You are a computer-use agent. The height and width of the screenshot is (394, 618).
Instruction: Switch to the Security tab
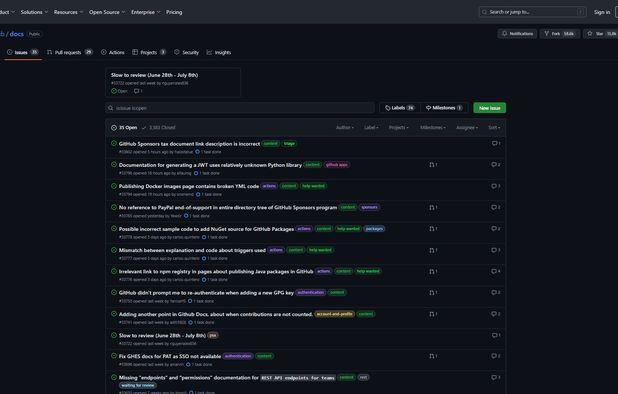tap(186, 52)
